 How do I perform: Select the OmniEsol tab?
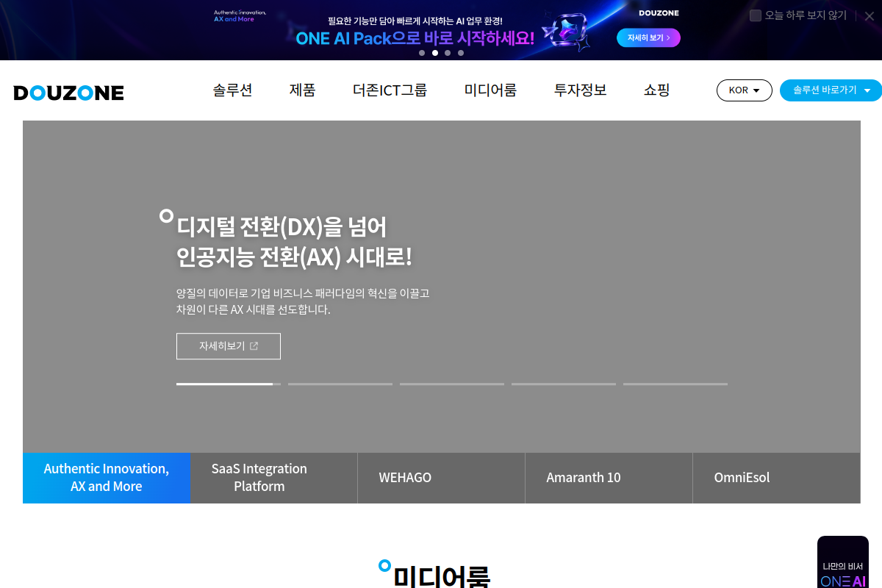click(x=776, y=478)
